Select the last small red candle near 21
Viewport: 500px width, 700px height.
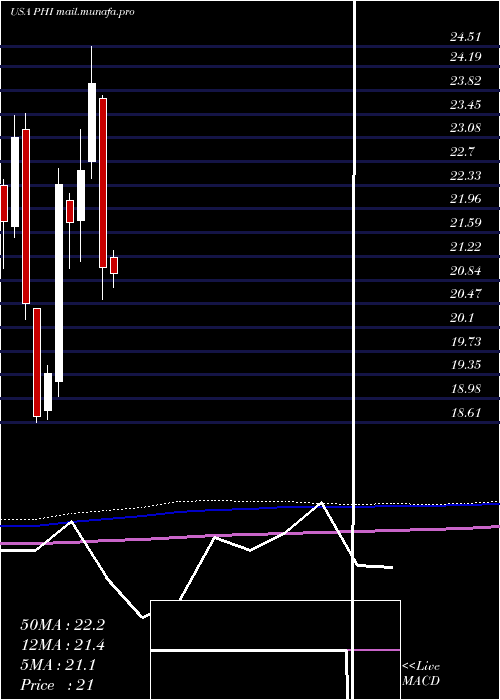click(114, 268)
